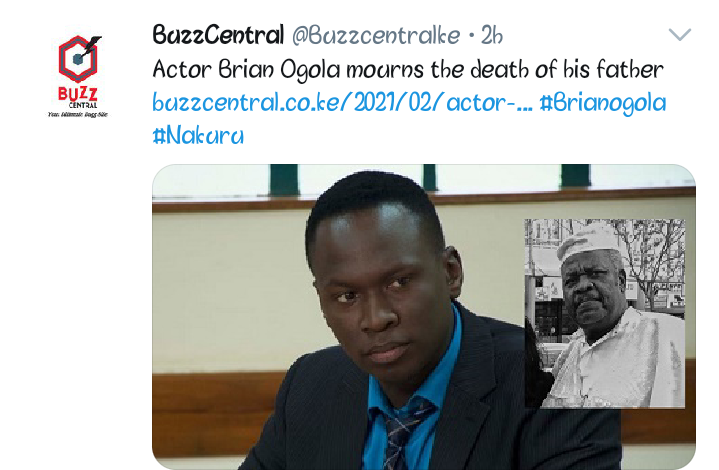Click the lightning bolt on the logo
719x470 pixels.
pos(93,43)
